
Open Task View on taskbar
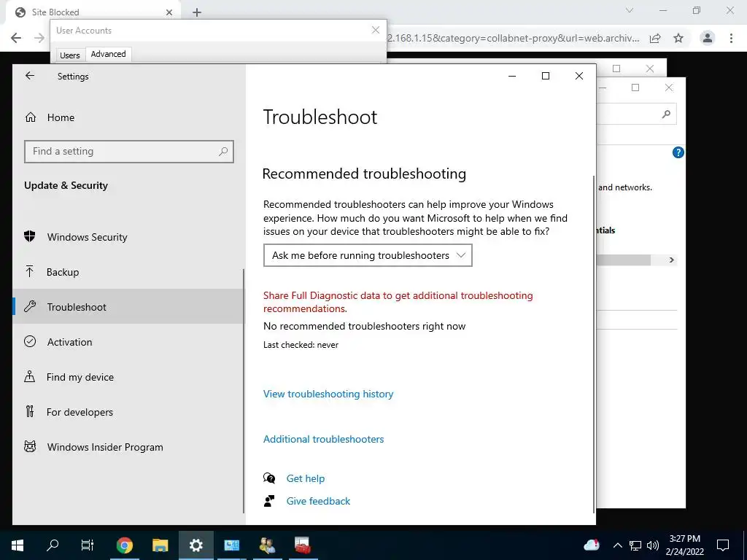click(88, 545)
